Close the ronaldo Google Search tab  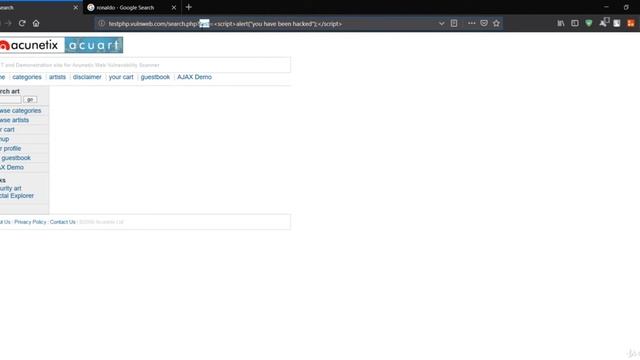(173, 7)
